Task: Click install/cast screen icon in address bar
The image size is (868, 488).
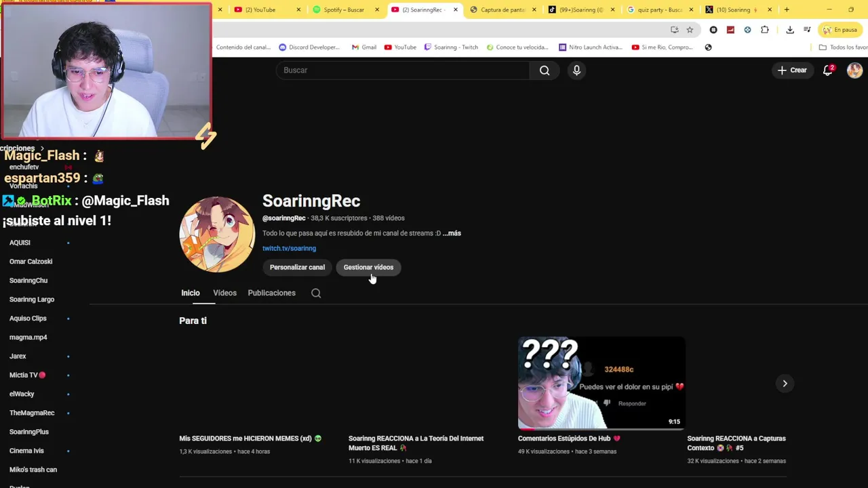Action: 674,30
